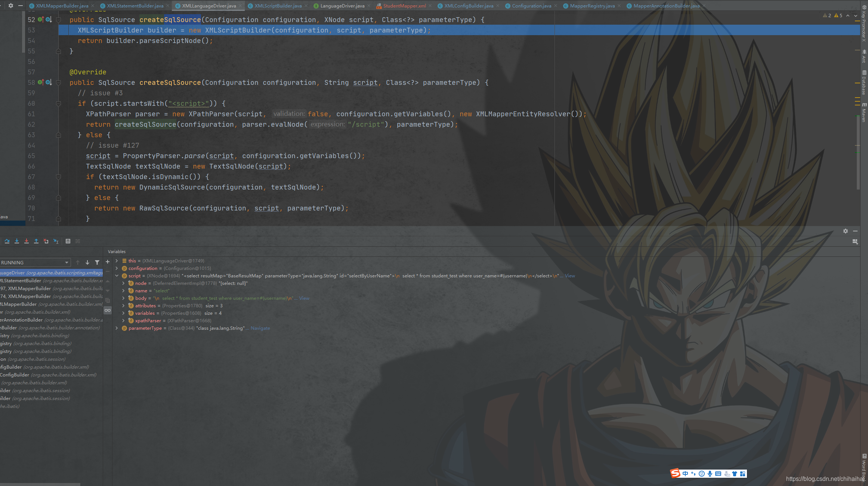
Task: Add new watch with plus icon
Action: click(x=108, y=262)
